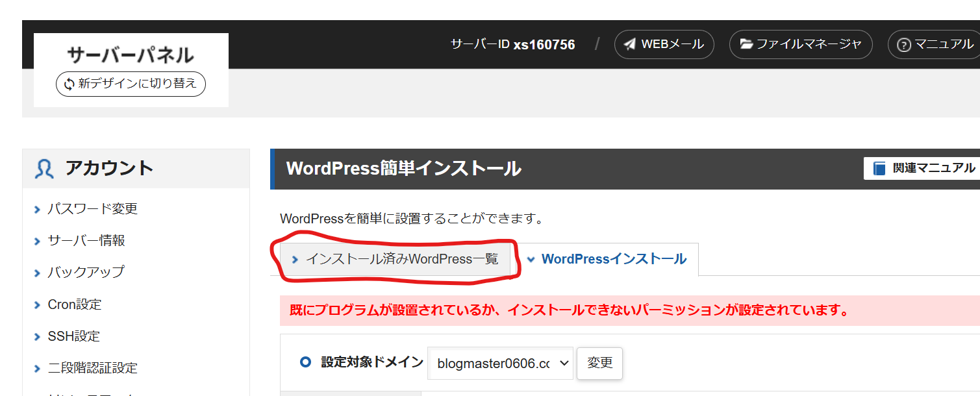Click the refresh icon in 新デザインに切り替え
The image size is (980, 396).
pos(69,84)
